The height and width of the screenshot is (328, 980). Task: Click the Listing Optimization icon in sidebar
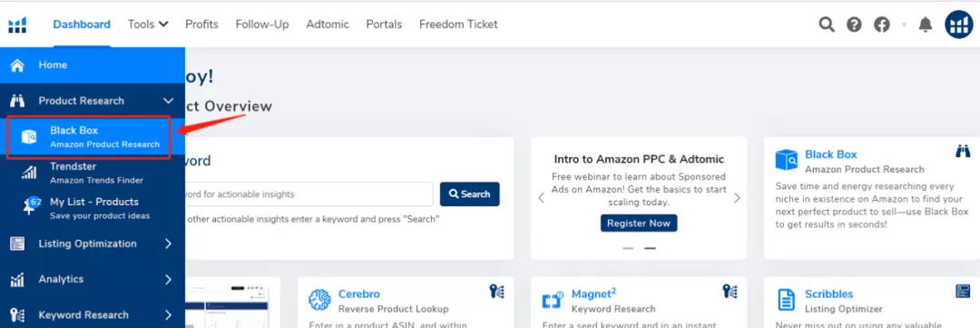tap(17, 244)
